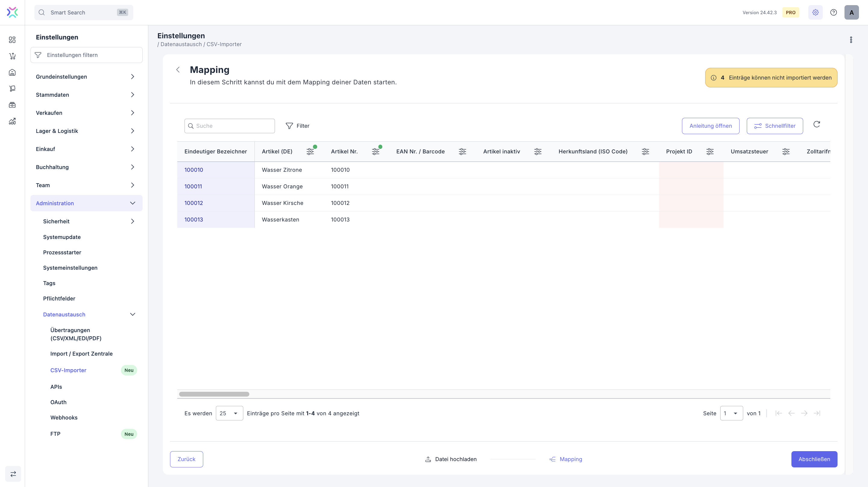Open the settings gear icon in header

tap(815, 12)
